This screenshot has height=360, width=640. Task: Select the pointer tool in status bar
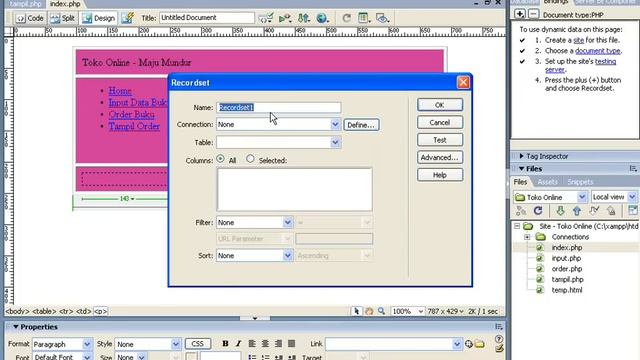point(356,311)
